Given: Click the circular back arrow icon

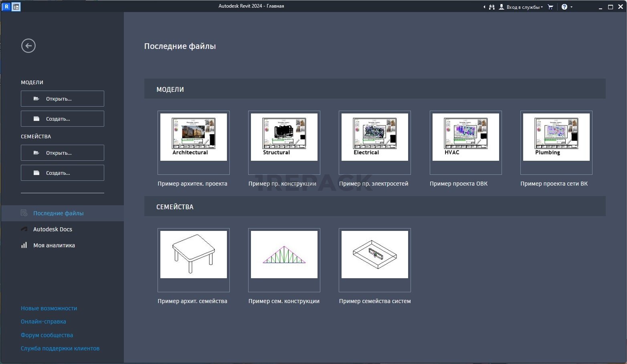Looking at the screenshot, I should (x=28, y=46).
